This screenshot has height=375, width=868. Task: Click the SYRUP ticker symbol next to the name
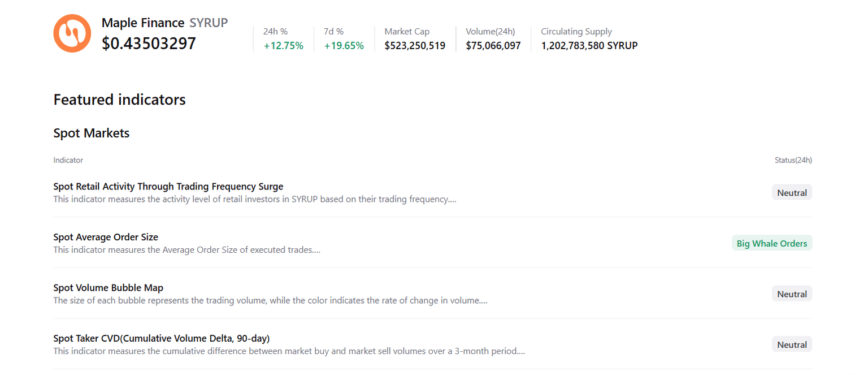(x=209, y=23)
